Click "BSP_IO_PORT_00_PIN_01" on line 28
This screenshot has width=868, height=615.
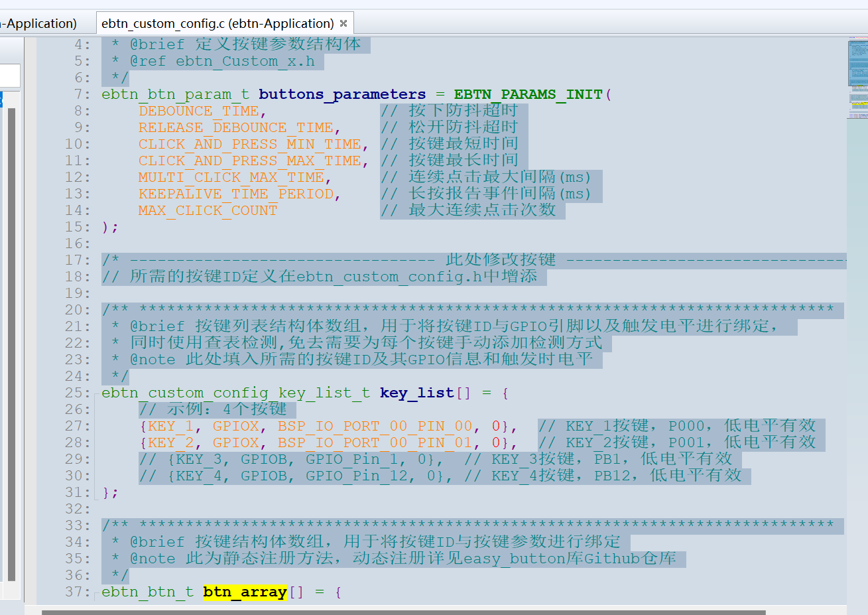click(375, 443)
